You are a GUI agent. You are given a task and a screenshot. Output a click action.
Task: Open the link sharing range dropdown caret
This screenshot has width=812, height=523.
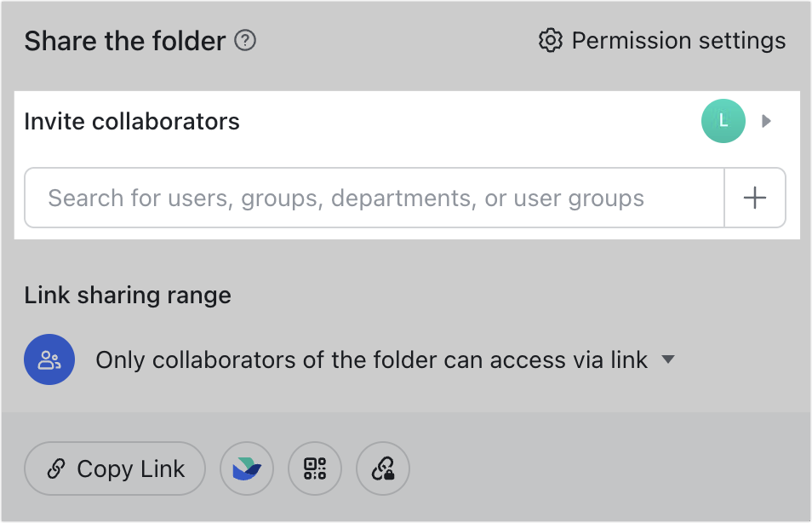pyautogui.click(x=668, y=359)
